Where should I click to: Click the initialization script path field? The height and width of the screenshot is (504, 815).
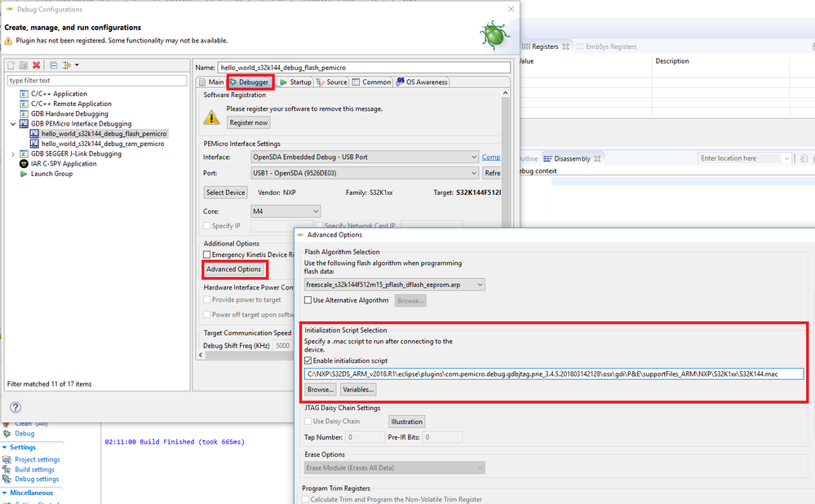point(554,374)
